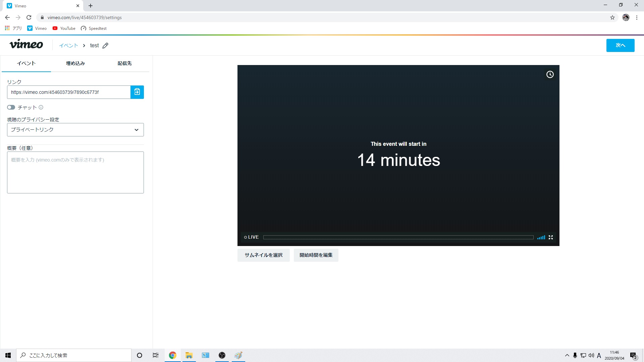
Task: Click the fullscreen expand icon
Action: (551, 237)
